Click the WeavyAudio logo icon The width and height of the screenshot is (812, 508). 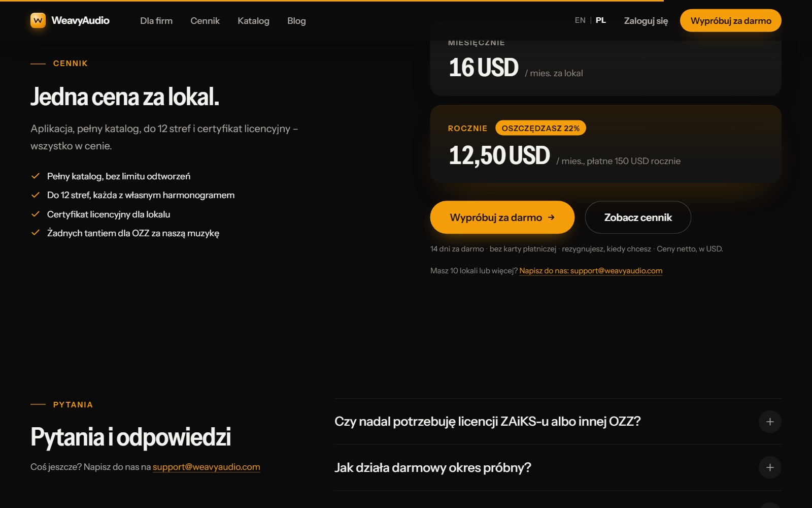tap(38, 20)
